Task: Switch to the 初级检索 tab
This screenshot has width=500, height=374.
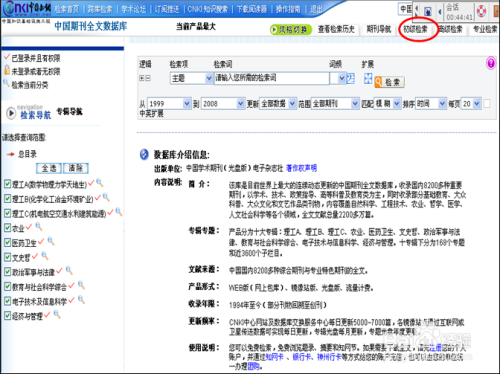Action: (x=415, y=29)
